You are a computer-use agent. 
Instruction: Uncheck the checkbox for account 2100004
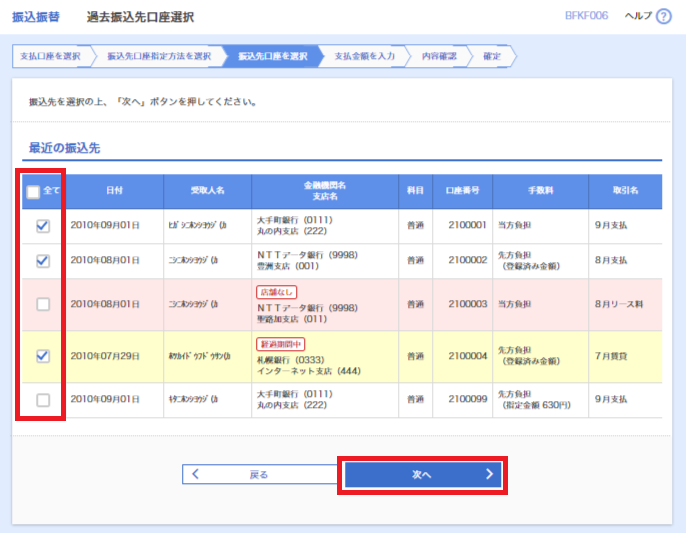42,355
